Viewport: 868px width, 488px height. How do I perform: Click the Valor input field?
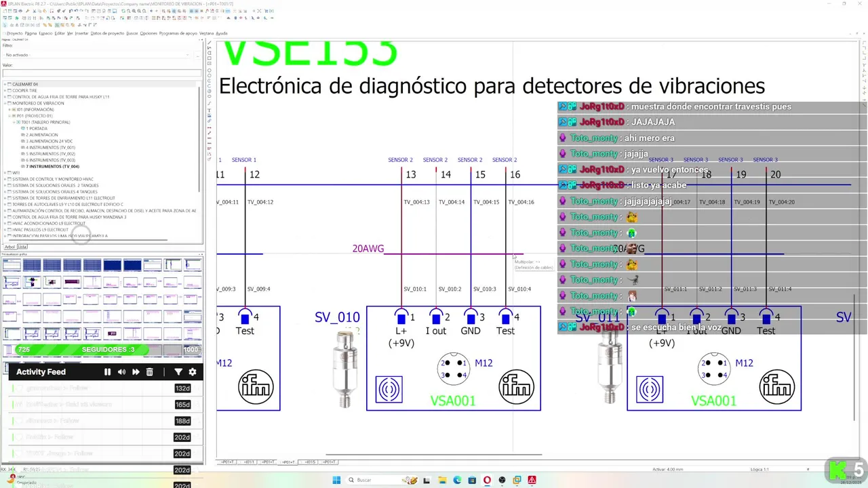point(102,73)
